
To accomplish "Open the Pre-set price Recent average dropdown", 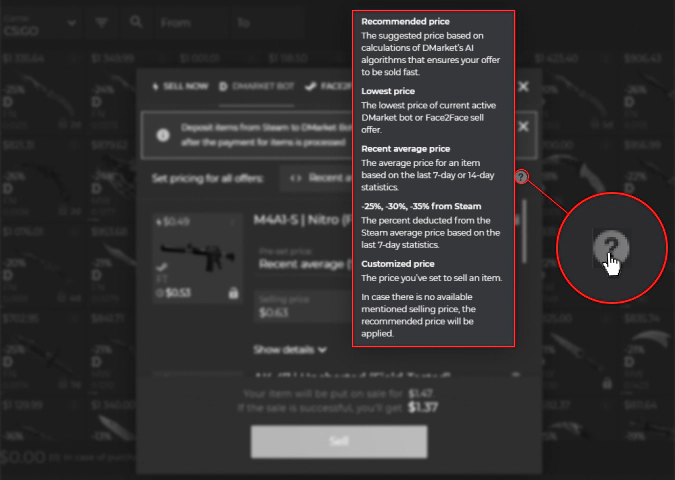I will coord(305,259).
